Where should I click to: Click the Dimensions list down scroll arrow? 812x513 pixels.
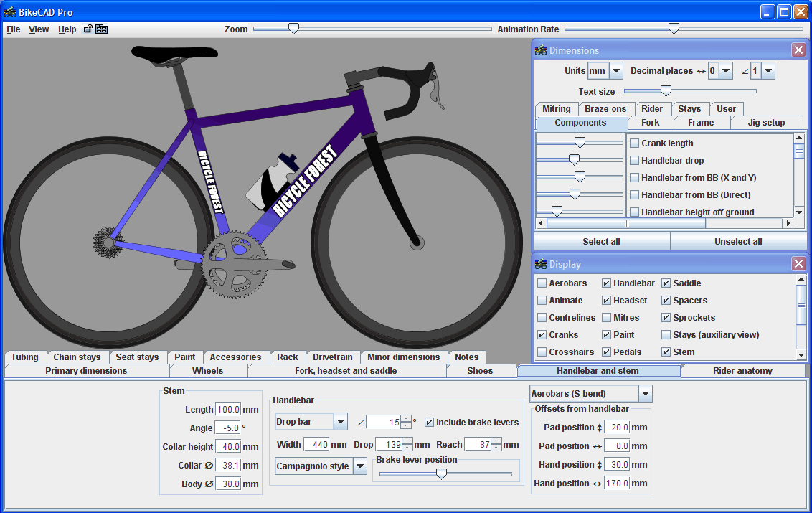pyautogui.click(x=798, y=212)
